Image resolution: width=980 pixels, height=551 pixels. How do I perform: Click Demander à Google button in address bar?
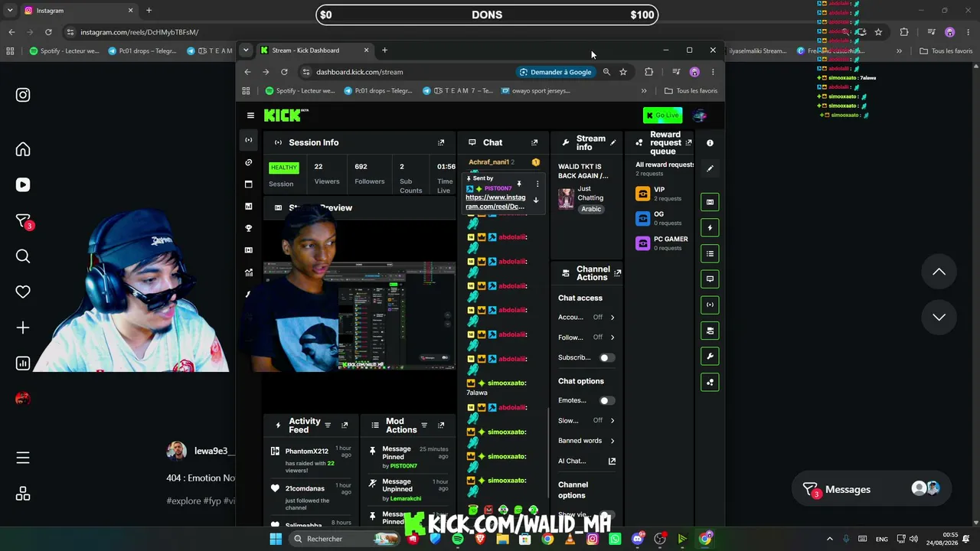coord(557,72)
